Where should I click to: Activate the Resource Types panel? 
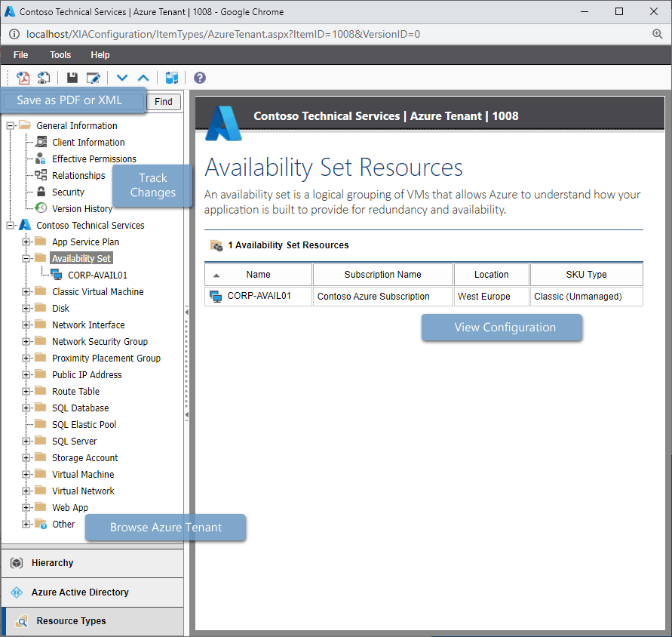[92, 621]
